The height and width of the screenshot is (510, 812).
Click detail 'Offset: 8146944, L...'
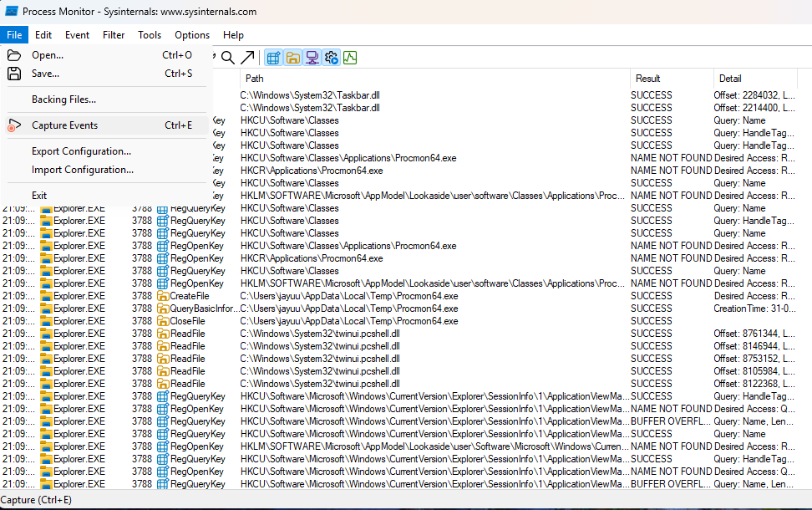(754, 346)
